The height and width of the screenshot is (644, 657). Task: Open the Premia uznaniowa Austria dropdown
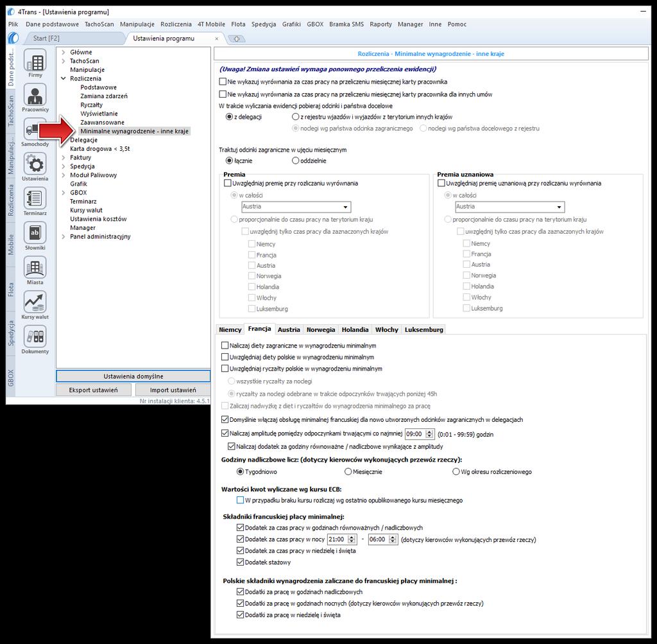[x=510, y=207]
